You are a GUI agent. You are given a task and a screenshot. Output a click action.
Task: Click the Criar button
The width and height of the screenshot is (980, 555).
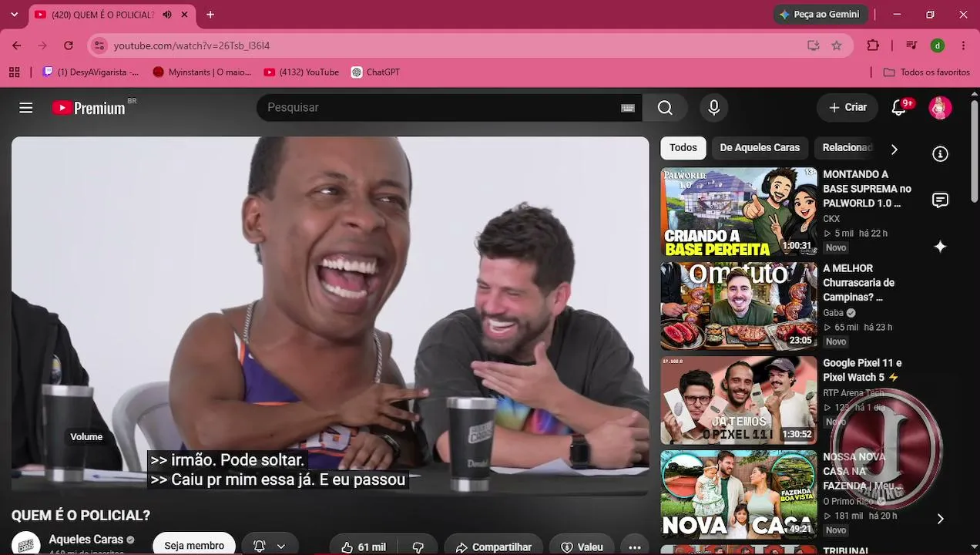point(847,108)
